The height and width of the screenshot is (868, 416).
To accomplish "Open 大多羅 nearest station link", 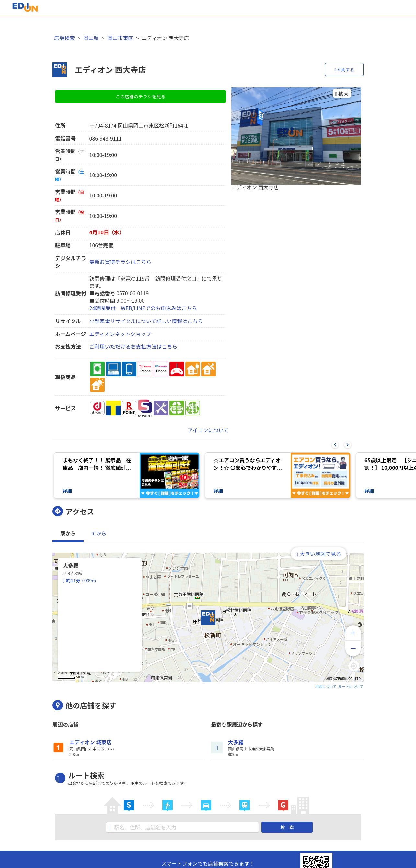I will [236, 742].
